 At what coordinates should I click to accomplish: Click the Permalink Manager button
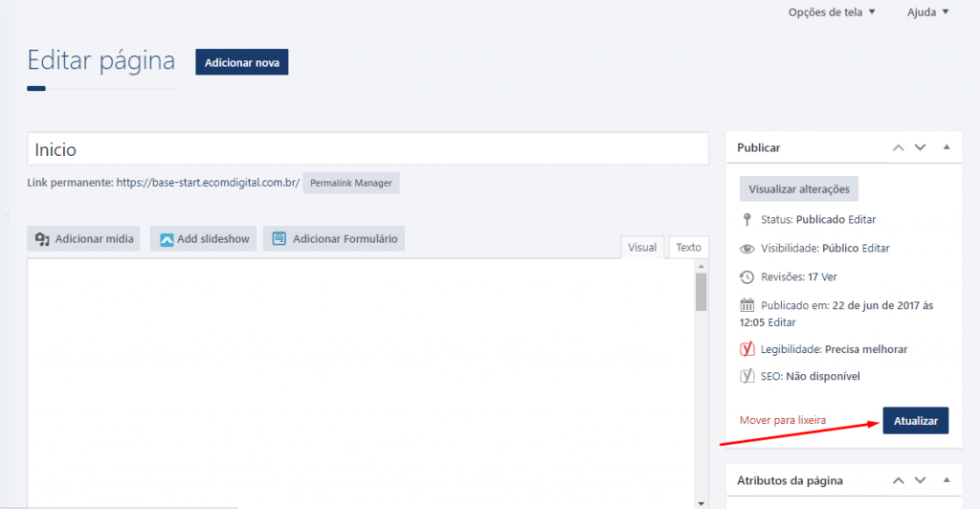coord(351,183)
